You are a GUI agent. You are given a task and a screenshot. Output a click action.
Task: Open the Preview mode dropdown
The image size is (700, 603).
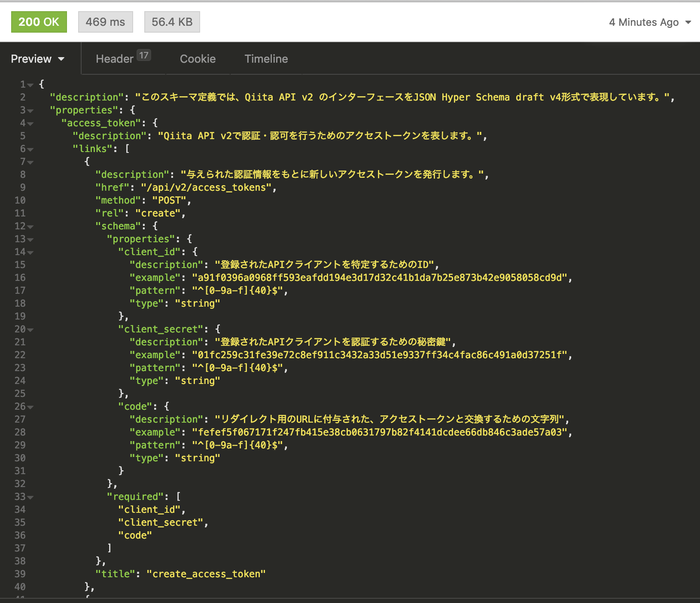38,59
